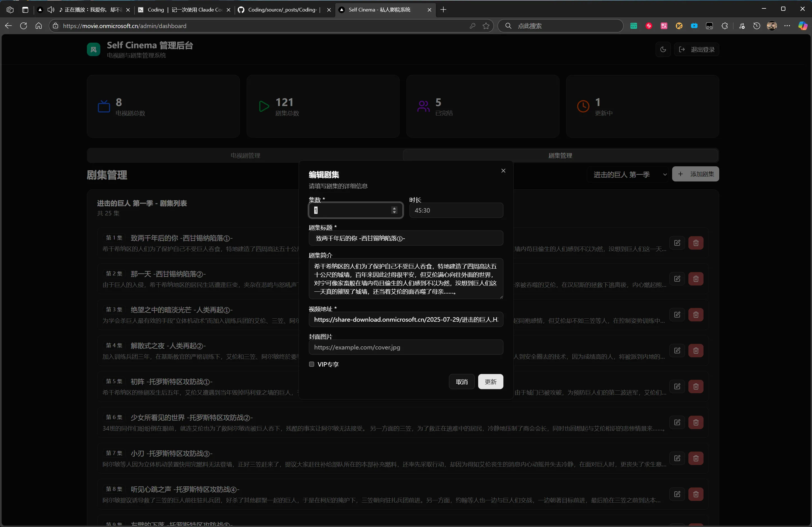812x527 pixels.
Task: Delete episode 第 2 集 trash icon
Action: coord(696,279)
